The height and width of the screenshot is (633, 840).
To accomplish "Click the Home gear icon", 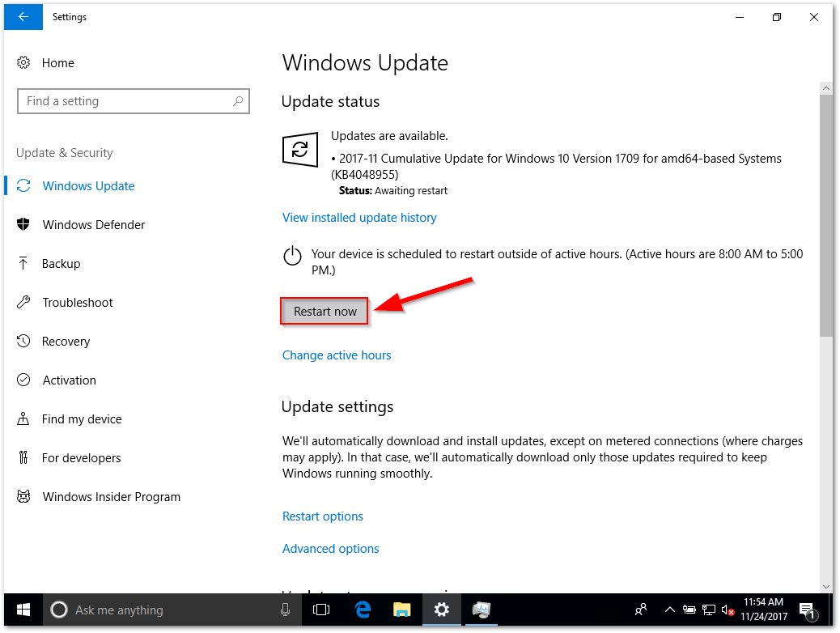I will [23, 62].
